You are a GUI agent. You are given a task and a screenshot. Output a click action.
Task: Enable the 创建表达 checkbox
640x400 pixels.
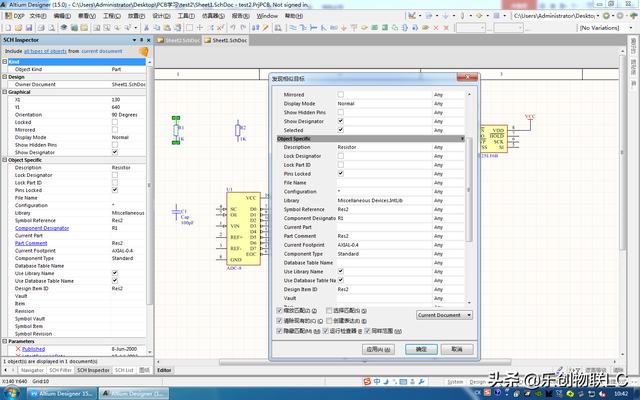[x=329, y=321]
